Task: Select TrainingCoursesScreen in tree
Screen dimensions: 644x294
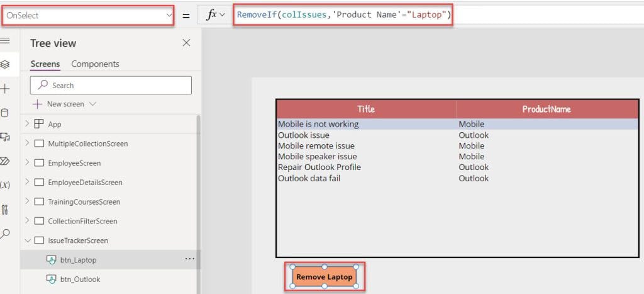Action: (x=84, y=201)
